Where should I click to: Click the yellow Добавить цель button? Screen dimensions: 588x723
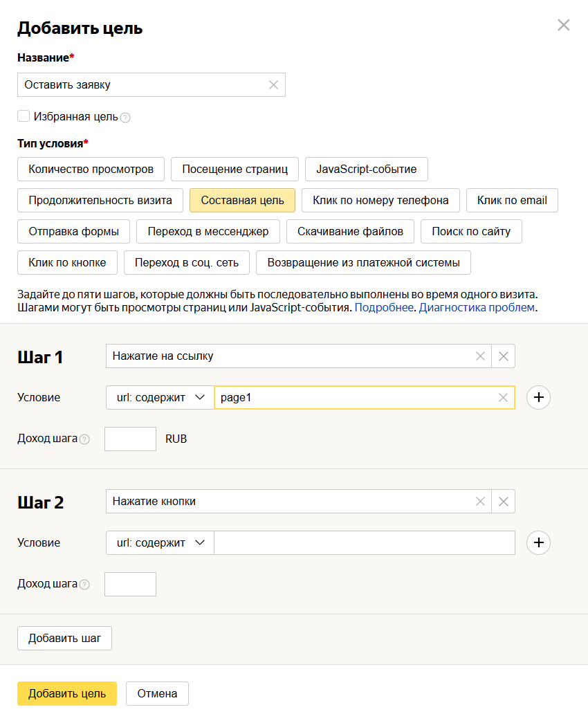(x=67, y=694)
